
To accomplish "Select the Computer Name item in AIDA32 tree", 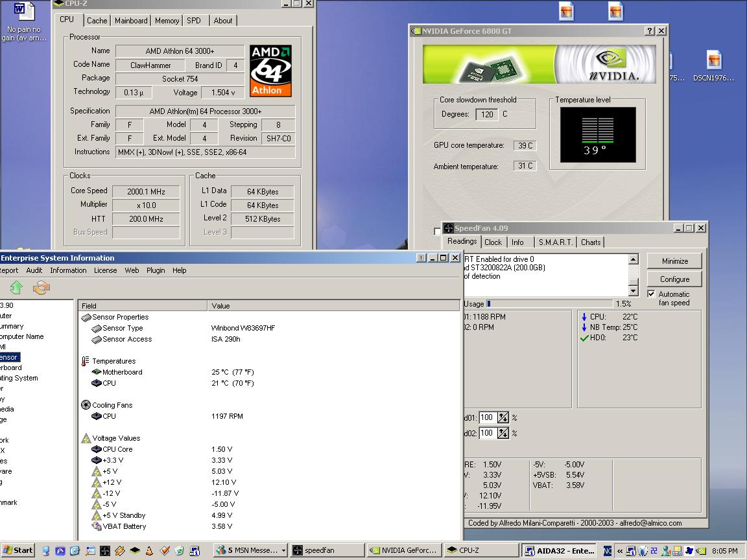I will tap(22, 336).
